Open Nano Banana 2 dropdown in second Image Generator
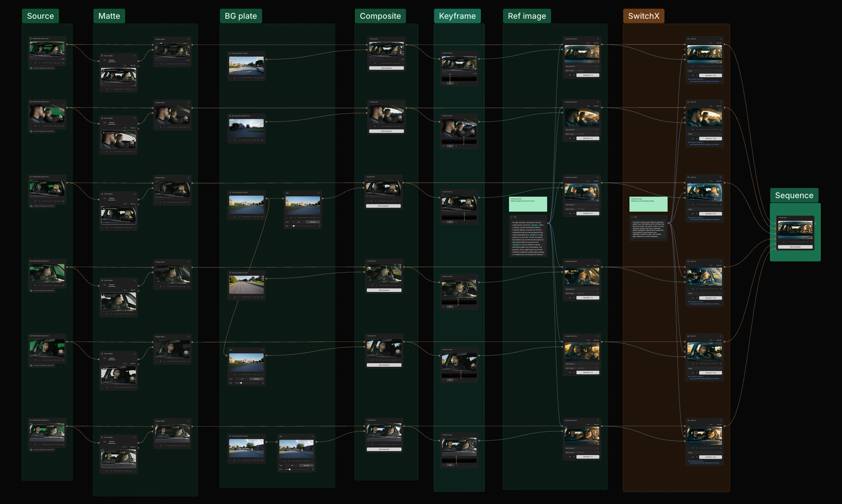842x504 pixels. pyautogui.click(x=582, y=130)
